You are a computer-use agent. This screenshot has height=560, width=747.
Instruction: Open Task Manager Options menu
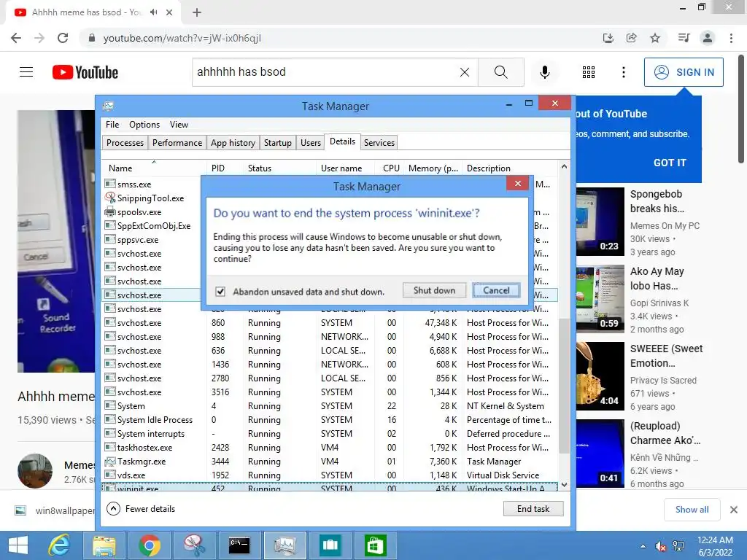144,124
